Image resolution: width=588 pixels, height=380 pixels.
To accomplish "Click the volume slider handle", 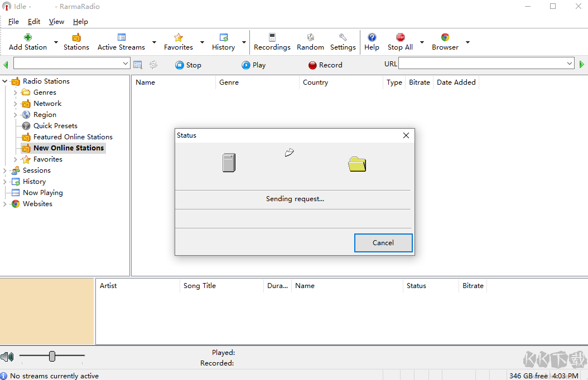I will 52,356.
